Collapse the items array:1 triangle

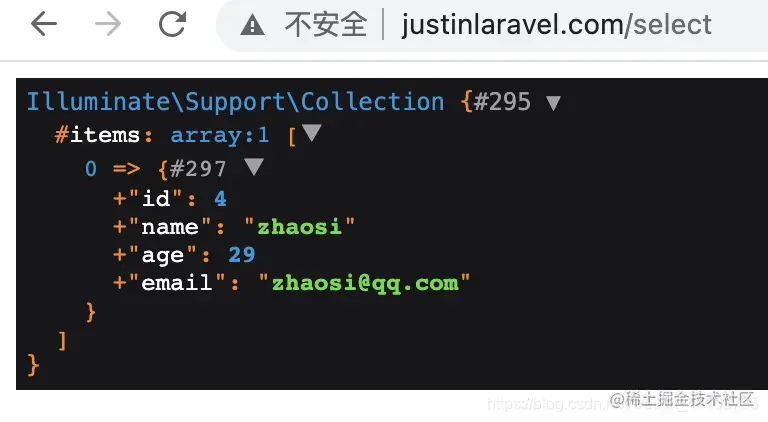pyautogui.click(x=312, y=133)
